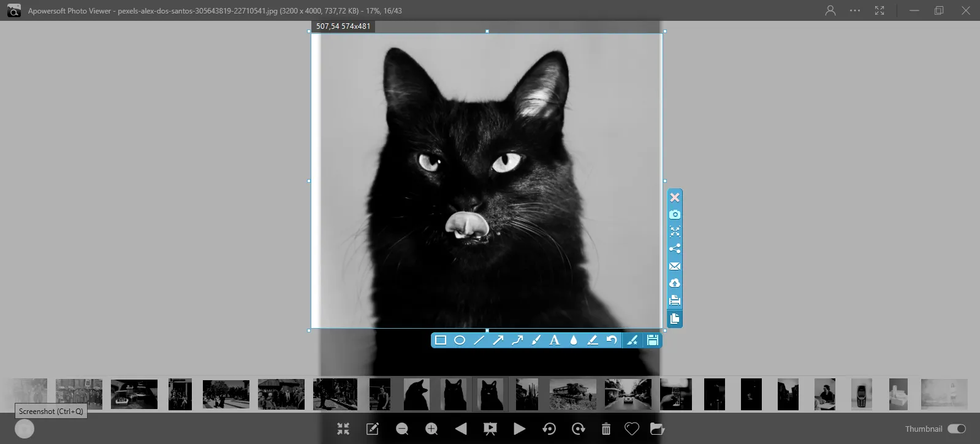980x444 pixels.
Task: Click the camera icon in the side toolbar
Action: coord(675,215)
